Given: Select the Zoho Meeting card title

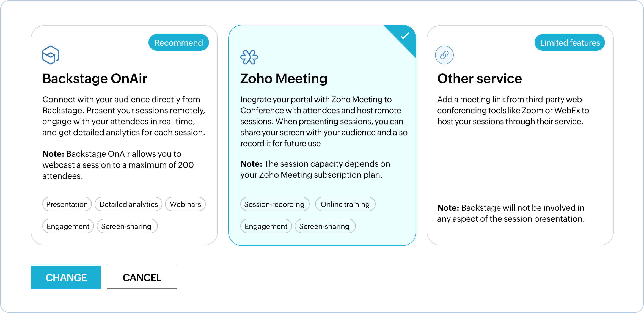Looking at the screenshot, I should [x=284, y=79].
